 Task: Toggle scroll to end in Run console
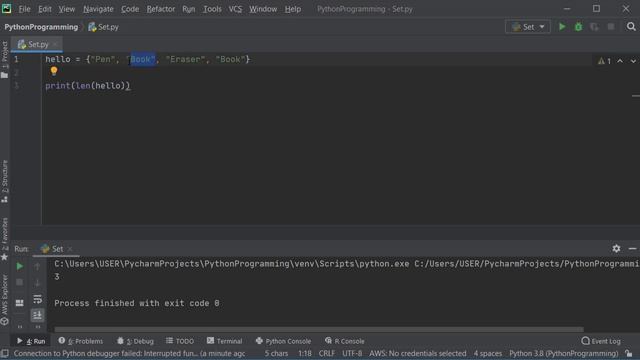(37, 315)
